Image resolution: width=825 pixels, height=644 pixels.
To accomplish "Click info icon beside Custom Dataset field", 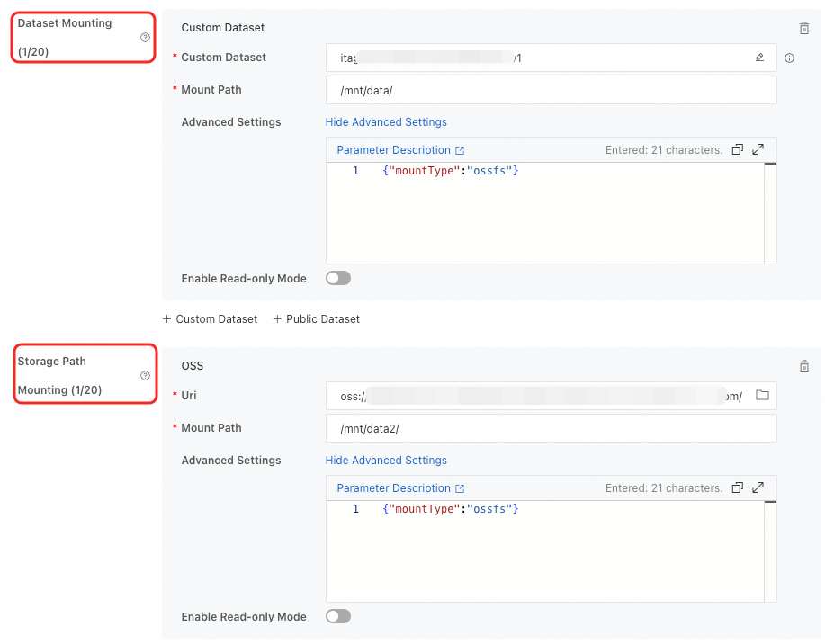I will coord(790,58).
